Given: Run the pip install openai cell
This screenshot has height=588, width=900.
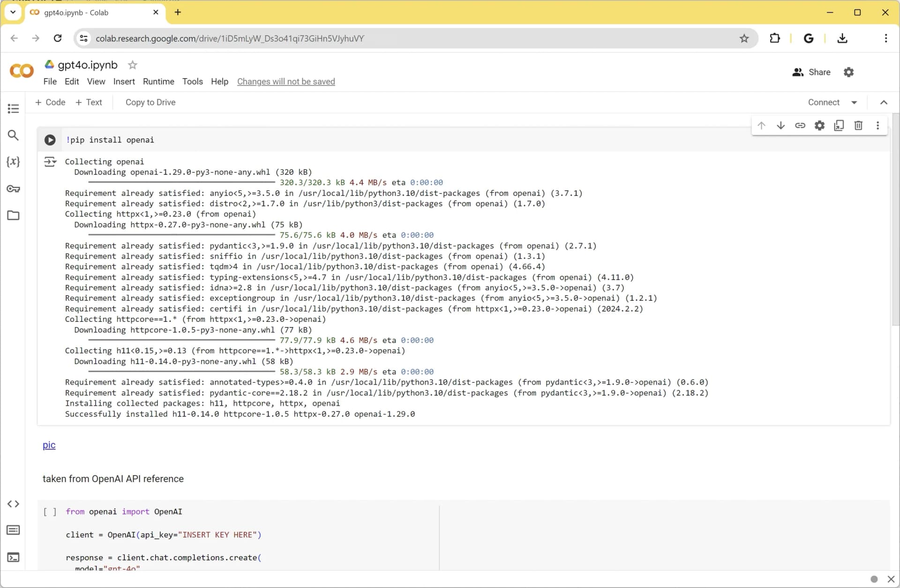Looking at the screenshot, I should tap(50, 140).
